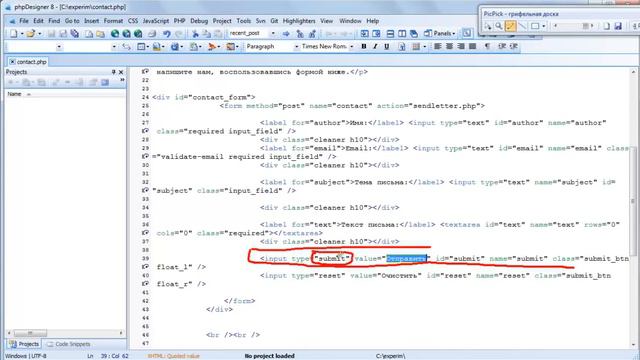
Task: Click PicPick new blank page icon
Action: tap(607, 26)
